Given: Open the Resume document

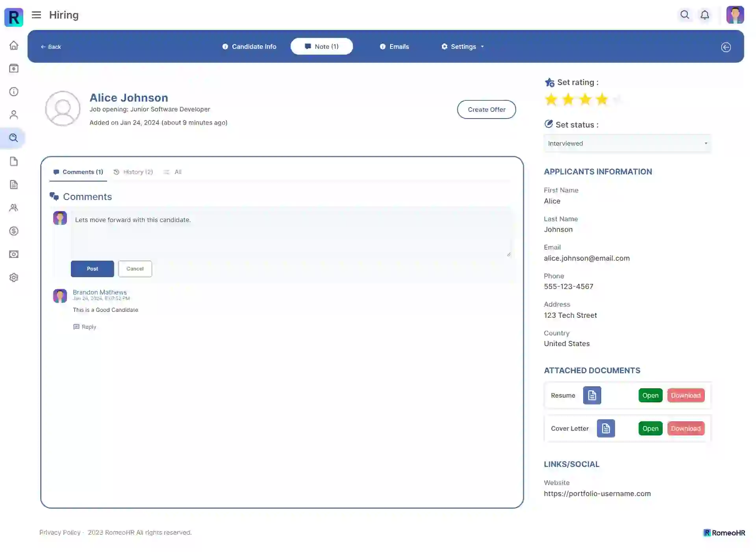Looking at the screenshot, I should pos(650,395).
